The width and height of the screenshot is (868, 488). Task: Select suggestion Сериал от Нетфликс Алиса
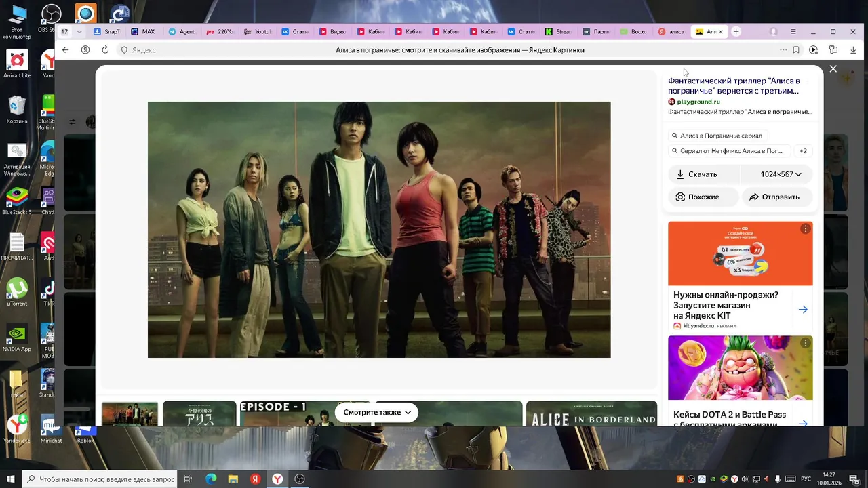coord(730,151)
